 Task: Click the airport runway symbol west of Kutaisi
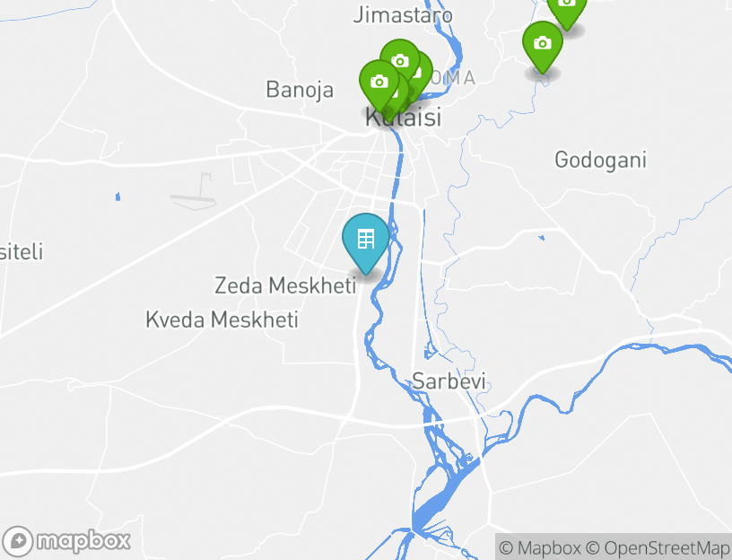[x=194, y=191]
